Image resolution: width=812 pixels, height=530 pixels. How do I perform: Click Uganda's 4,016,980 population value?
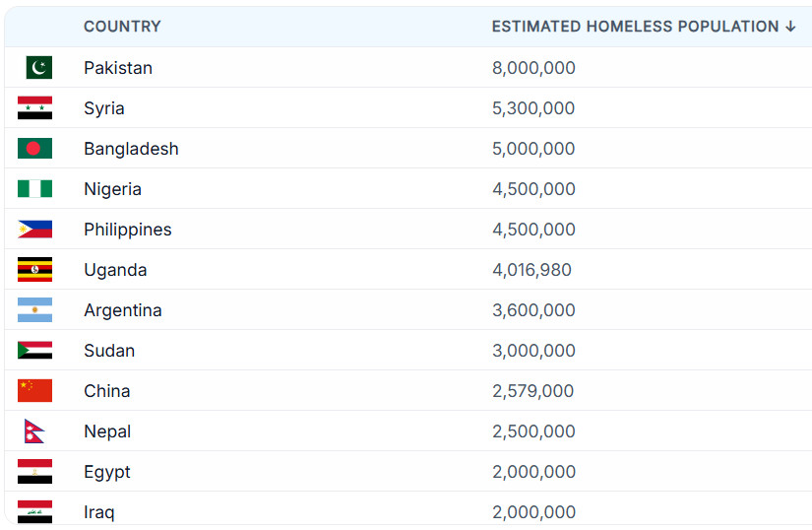[531, 270]
